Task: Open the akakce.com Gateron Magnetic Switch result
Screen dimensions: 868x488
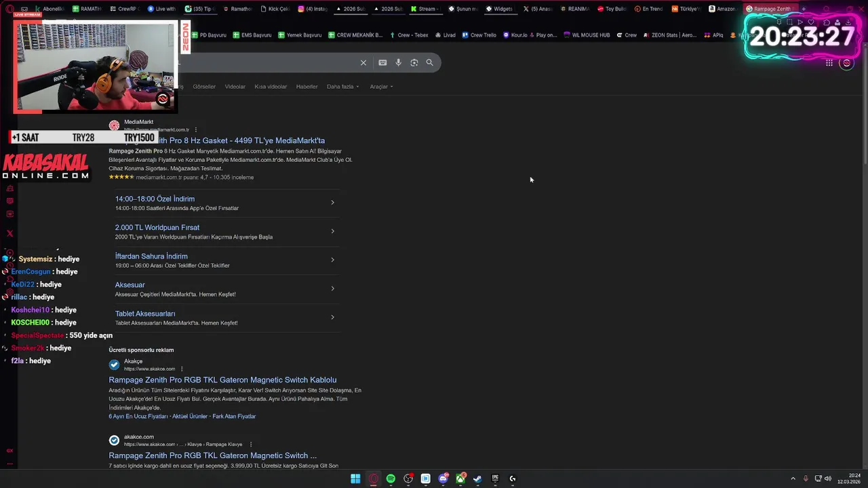Action: point(212,455)
